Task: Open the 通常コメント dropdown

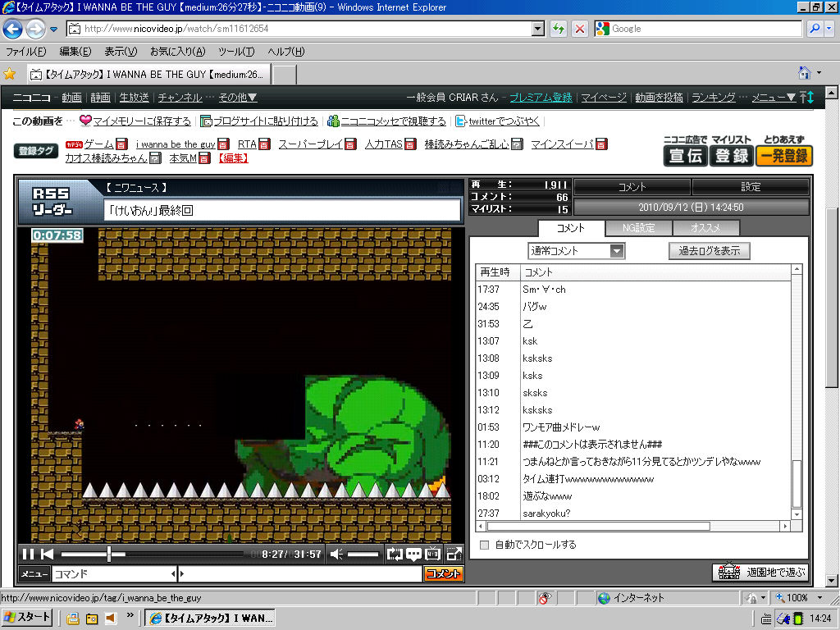Action: click(x=577, y=251)
